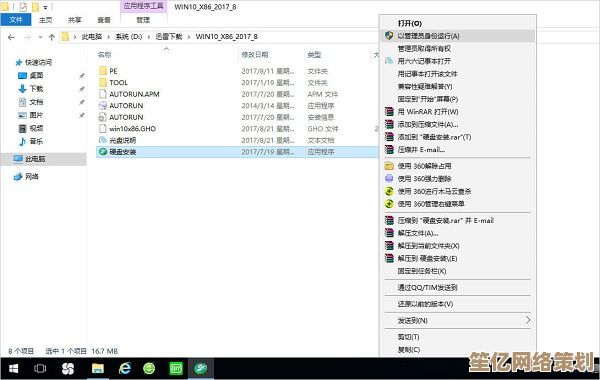Click WinRAR icon beside 用 WinRAR 打开(W)
The height and width of the screenshot is (380, 600).
(x=389, y=112)
